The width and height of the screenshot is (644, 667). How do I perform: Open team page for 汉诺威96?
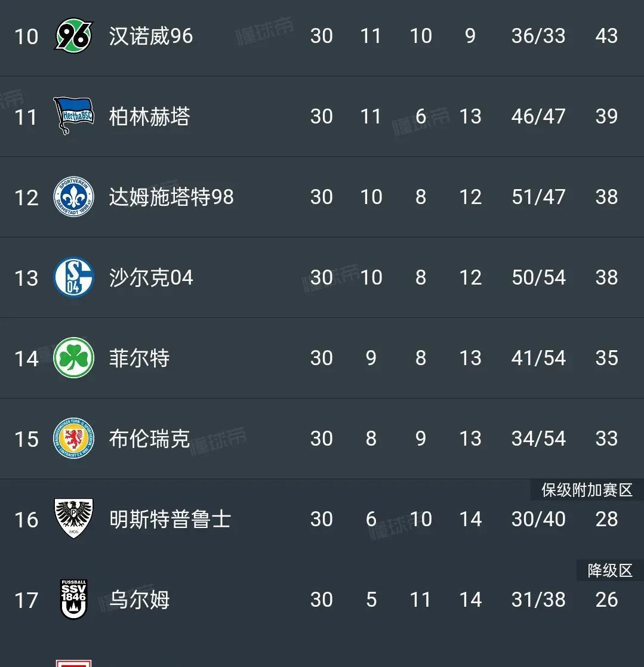[x=151, y=36]
